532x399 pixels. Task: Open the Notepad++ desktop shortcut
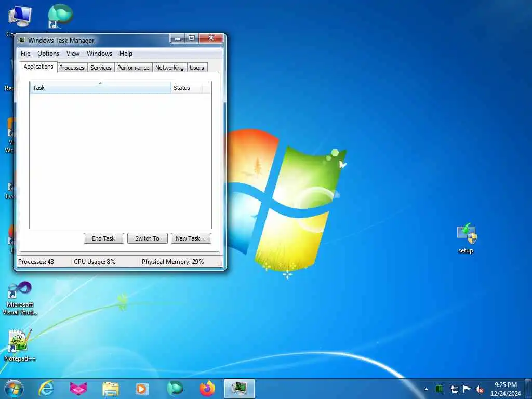[19, 345]
